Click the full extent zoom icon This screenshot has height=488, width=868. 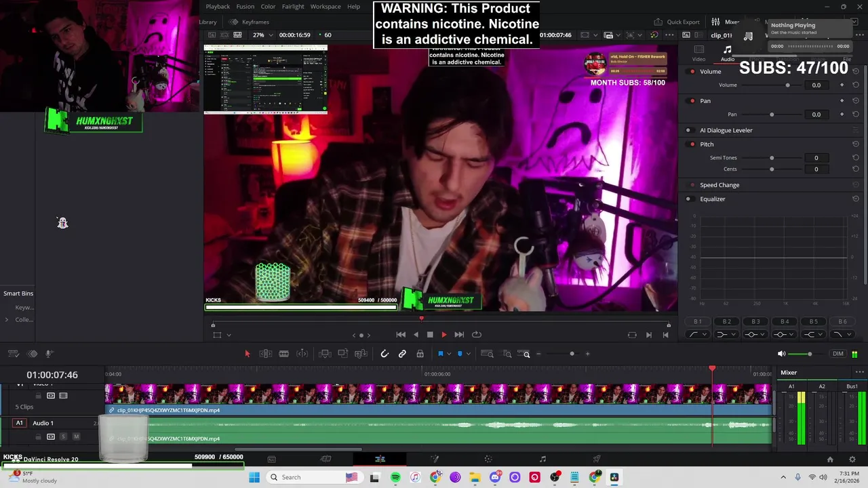(x=487, y=354)
